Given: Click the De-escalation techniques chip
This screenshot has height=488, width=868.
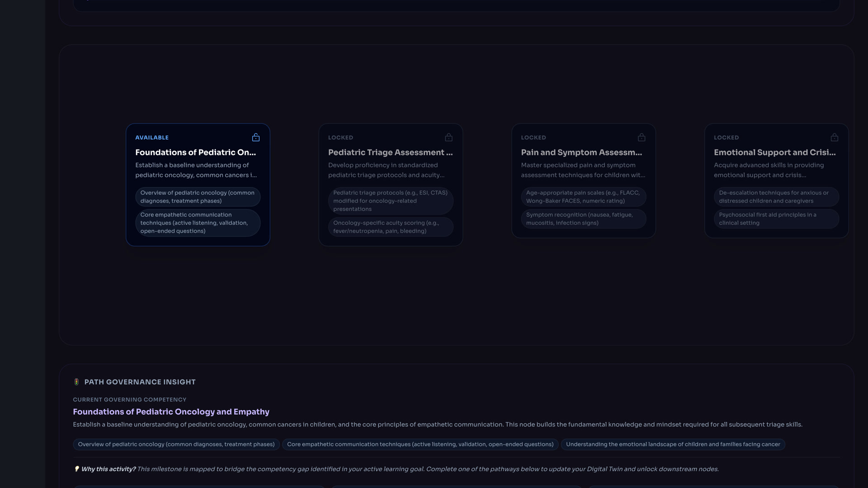Looking at the screenshot, I should [777, 197].
